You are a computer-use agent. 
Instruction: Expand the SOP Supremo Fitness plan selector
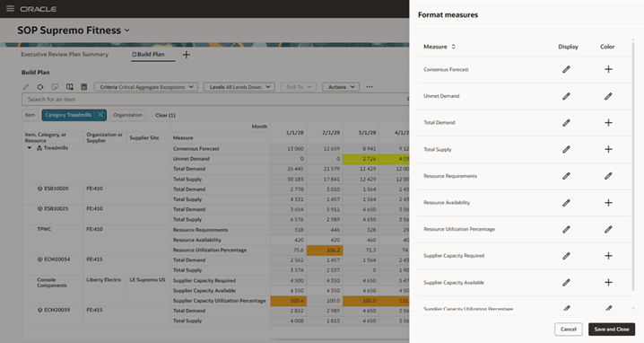[x=126, y=30]
